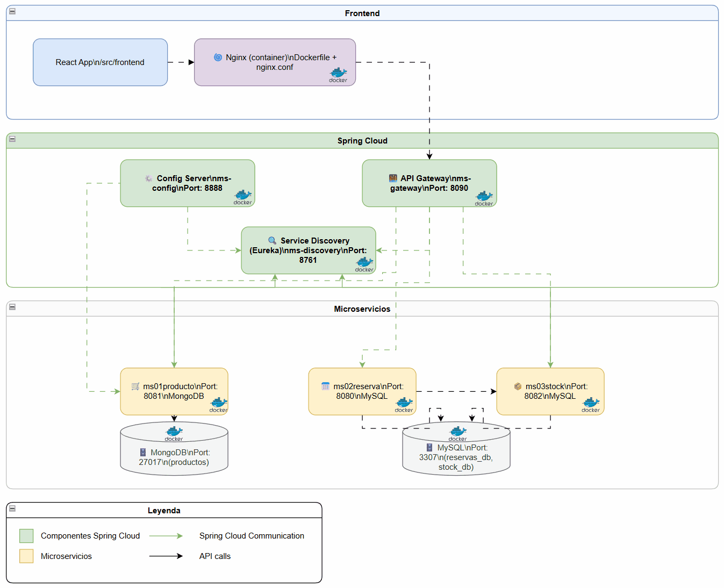Click the gear icon in Config Server
The width and height of the screenshot is (724, 588).
(149, 178)
